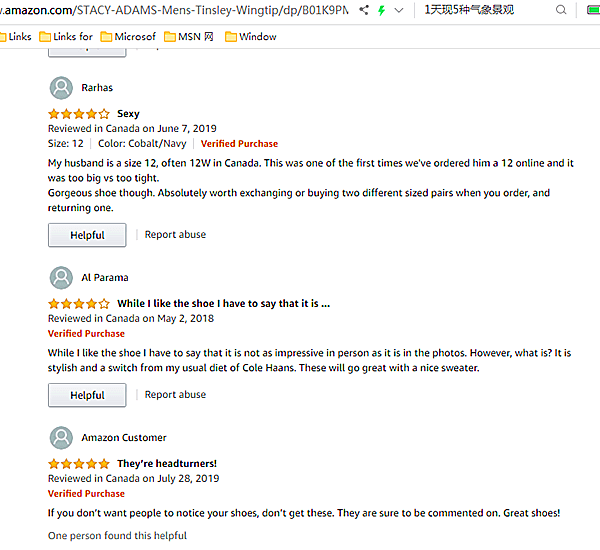Image resolution: width=600 pixels, height=550 pixels.
Task: Open the 'Sexy' review title
Action: [128, 114]
